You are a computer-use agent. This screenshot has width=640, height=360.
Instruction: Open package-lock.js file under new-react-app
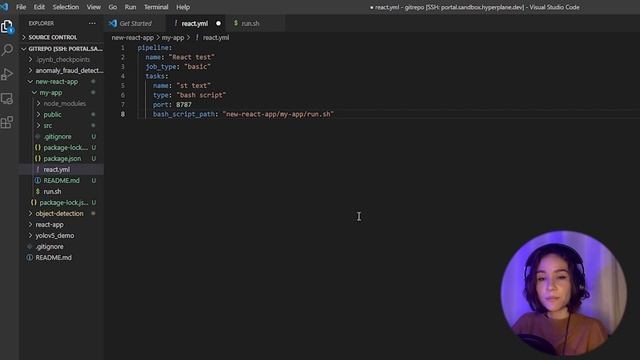61,202
